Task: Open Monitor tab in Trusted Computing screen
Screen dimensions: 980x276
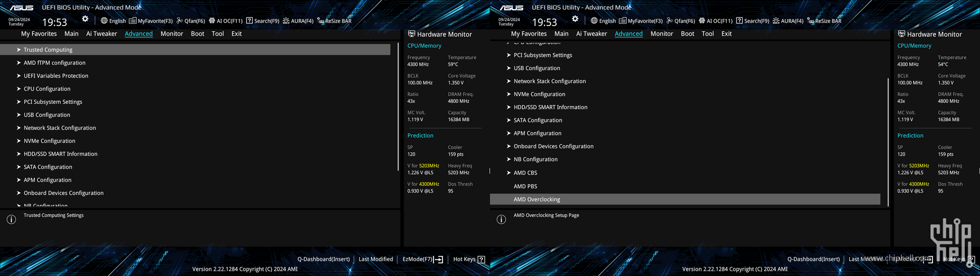Action: (x=171, y=34)
